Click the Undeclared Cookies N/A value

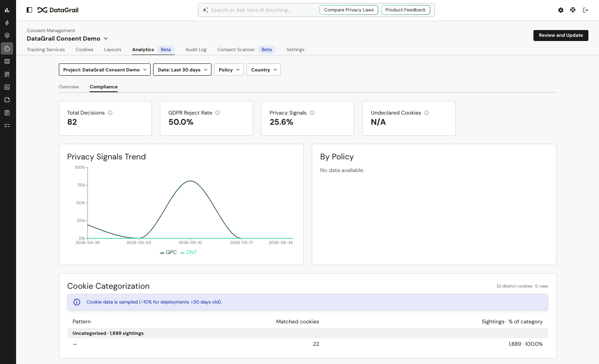(x=378, y=122)
